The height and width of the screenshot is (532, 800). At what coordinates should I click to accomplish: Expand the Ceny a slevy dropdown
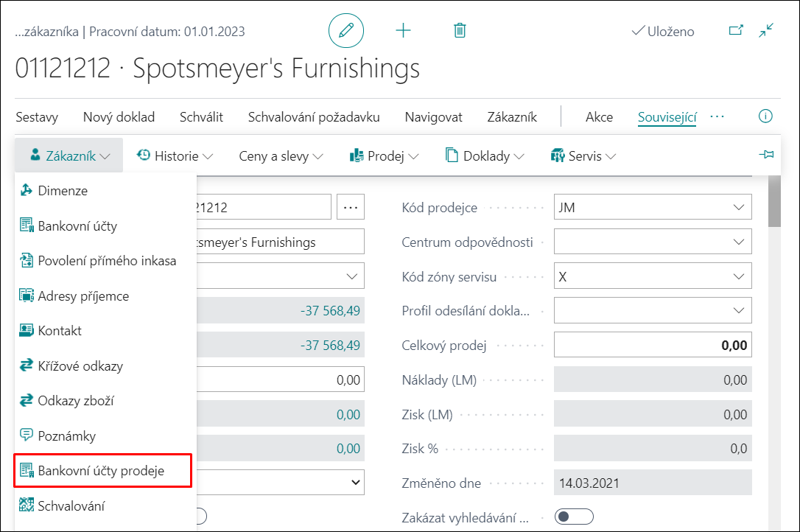click(x=281, y=155)
